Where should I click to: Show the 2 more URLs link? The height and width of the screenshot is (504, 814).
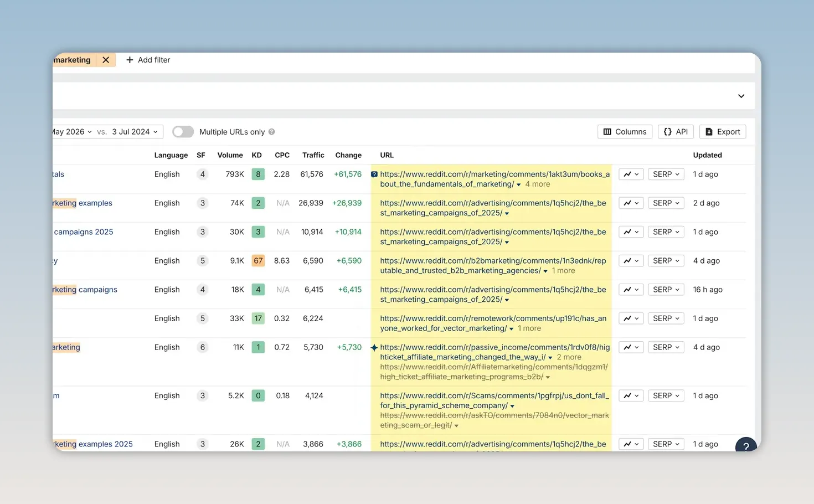pyautogui.click(x=569, y=357)
